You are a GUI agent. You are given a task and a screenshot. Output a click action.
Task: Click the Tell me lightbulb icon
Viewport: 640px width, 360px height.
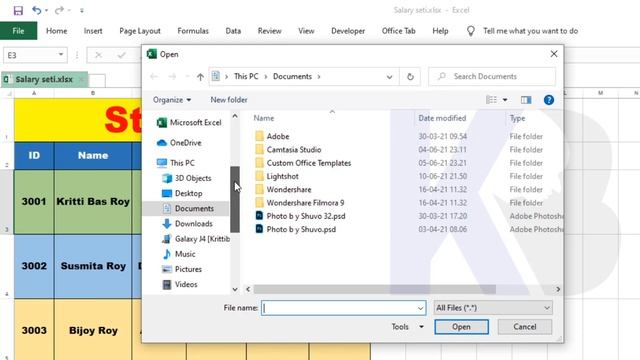pyautogui.click(x=471, y=31)
